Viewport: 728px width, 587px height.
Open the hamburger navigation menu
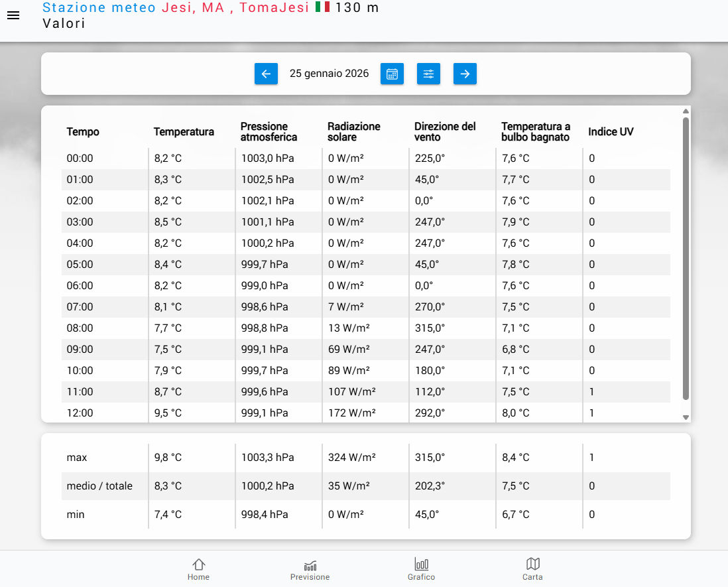point(13,15)
